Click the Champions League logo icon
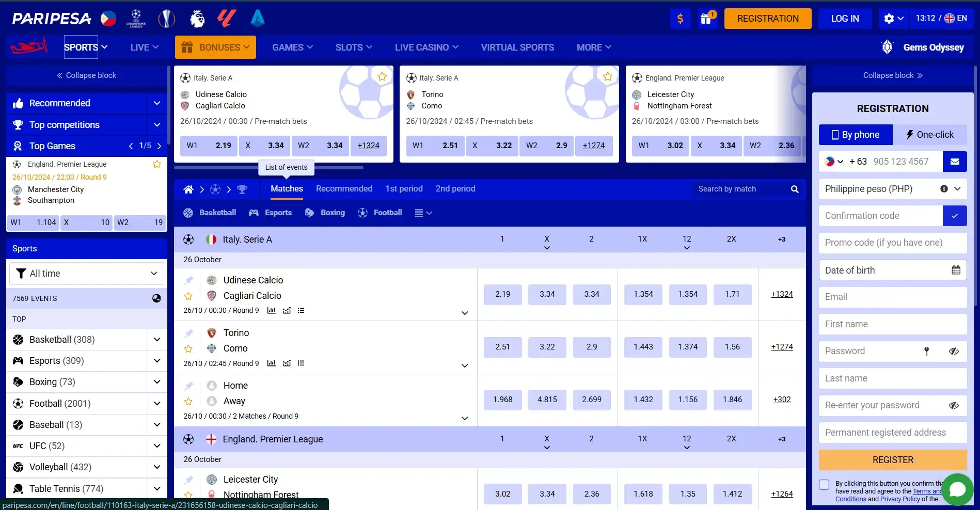This screenshot has height=510, width=980. click(x=136, y=19)
